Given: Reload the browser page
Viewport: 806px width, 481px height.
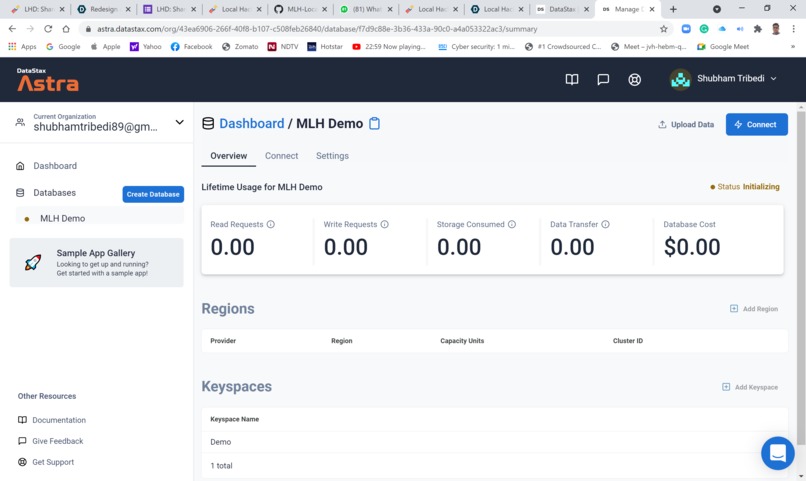Looking at the screenshot, I should 48,29.
